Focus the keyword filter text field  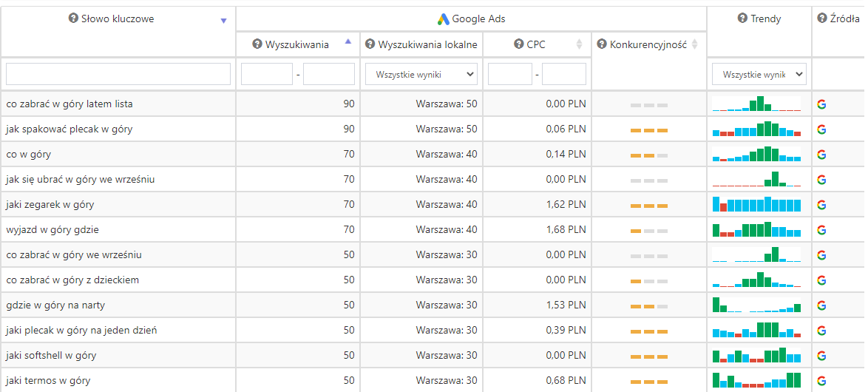(x=118, y=74)
